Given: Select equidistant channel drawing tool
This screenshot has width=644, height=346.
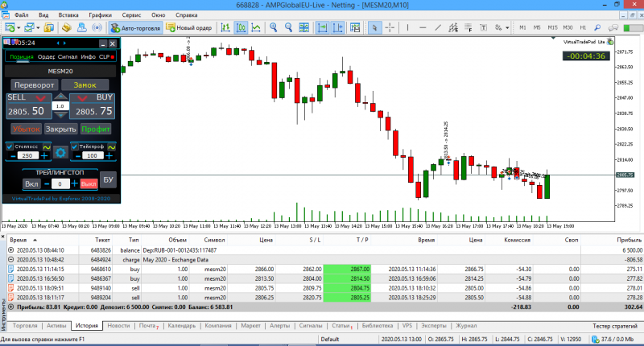Looking at the screenshot, I should coord(453,27).
